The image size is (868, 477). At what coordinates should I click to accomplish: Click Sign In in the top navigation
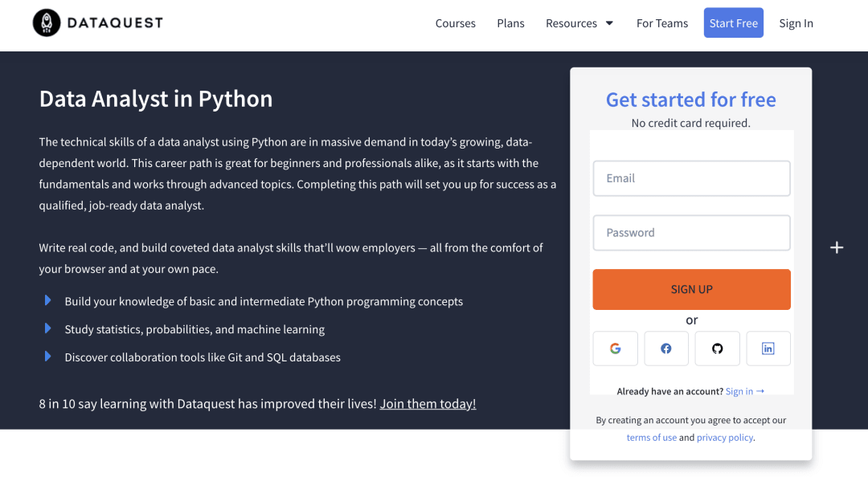tap(796, 23)
